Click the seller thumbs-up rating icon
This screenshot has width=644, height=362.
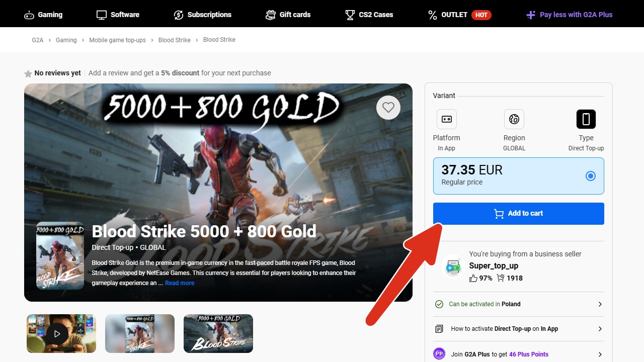click(x=473, y=278)
